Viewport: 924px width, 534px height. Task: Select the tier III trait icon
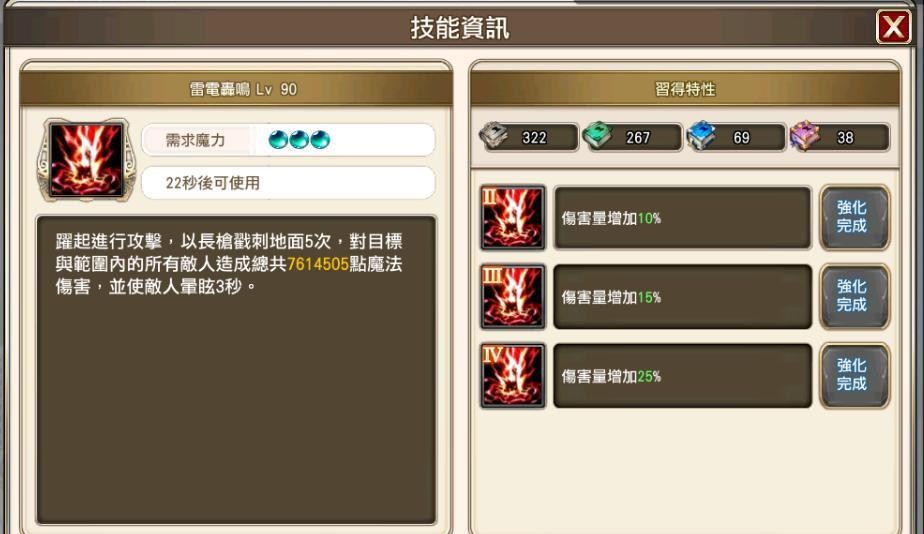(512, 296)
